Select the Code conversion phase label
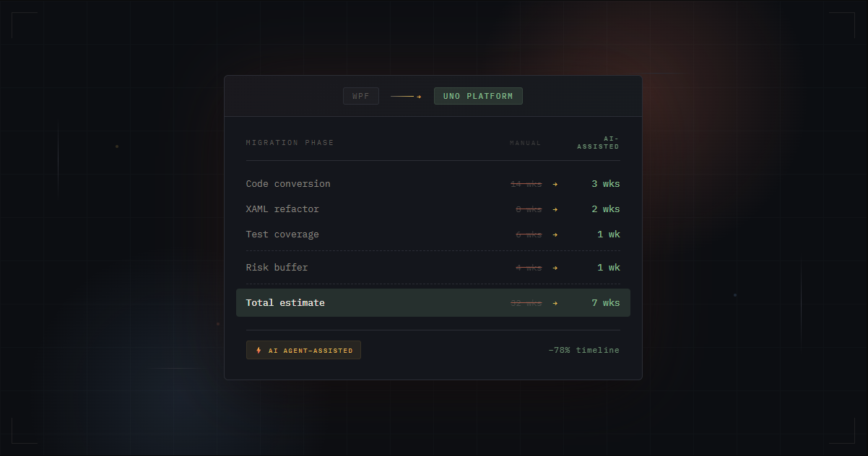Screen dimensions: 868x456 click(288, 184)
